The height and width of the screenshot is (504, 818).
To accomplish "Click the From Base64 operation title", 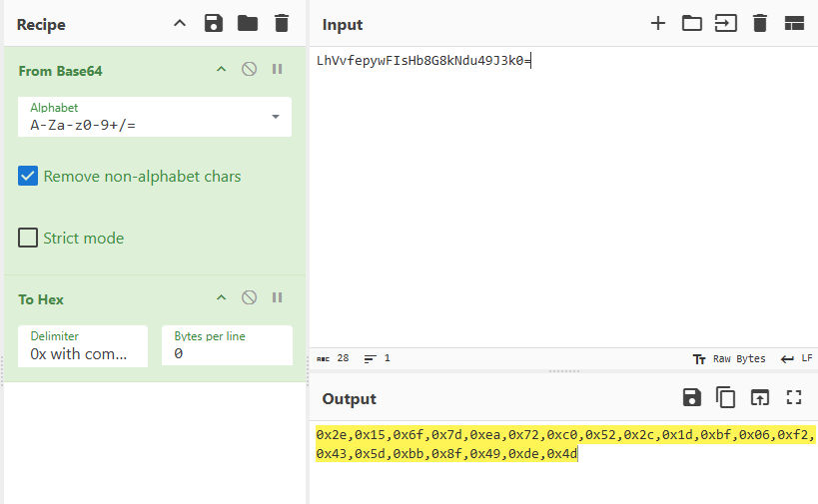I will coord(61,71).
